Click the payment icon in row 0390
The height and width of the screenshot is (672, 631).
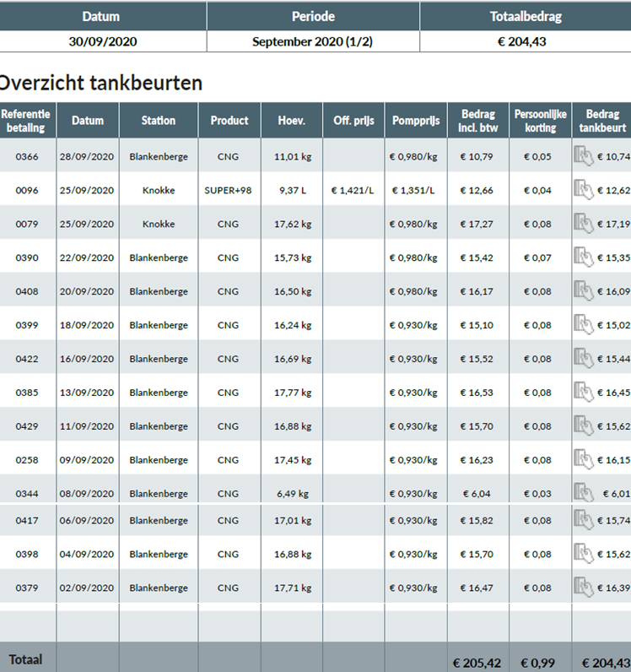[x=584, y=257]
